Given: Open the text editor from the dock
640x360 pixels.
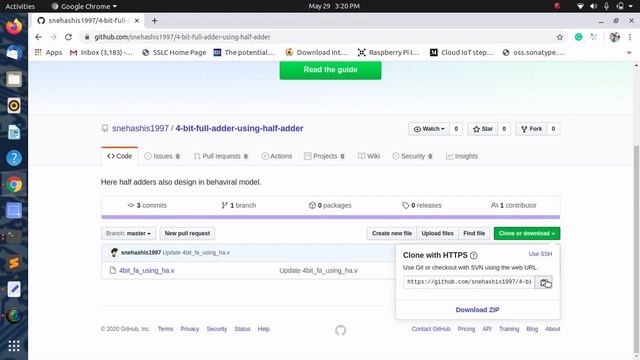Looking at the screenshot, I should (x=14, y=289).
